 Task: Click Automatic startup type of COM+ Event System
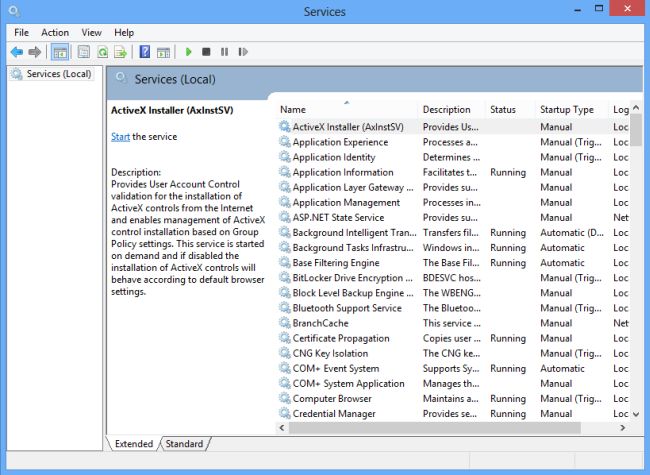[x=562, y=368]
